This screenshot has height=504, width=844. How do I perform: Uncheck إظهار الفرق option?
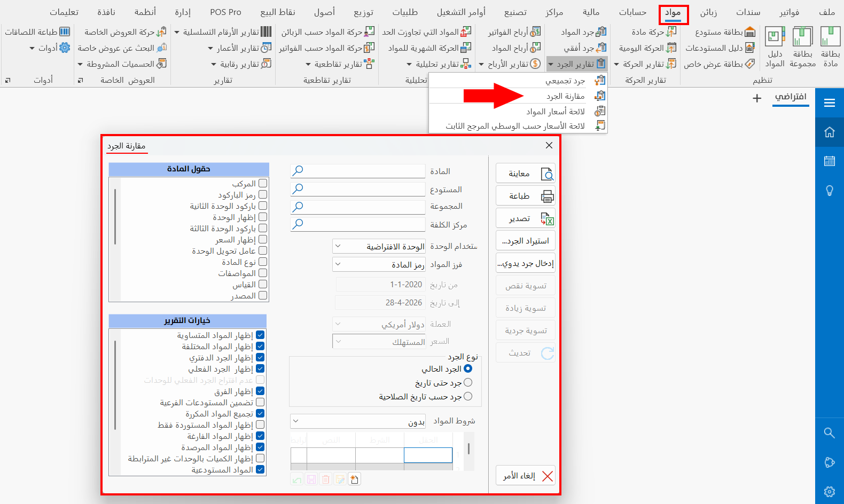[x=260, y=391]
